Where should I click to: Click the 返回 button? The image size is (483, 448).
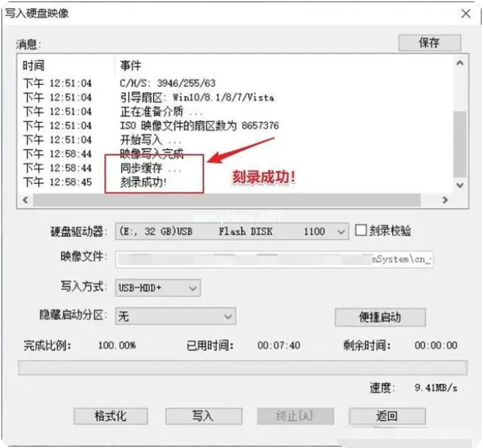386,416
